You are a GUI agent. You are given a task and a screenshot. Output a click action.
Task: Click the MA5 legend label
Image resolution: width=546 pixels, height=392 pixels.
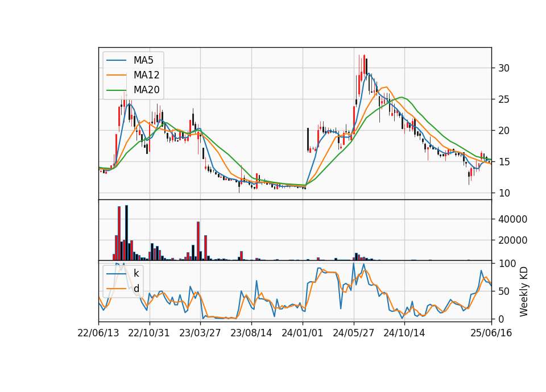[x=143, y=60]
